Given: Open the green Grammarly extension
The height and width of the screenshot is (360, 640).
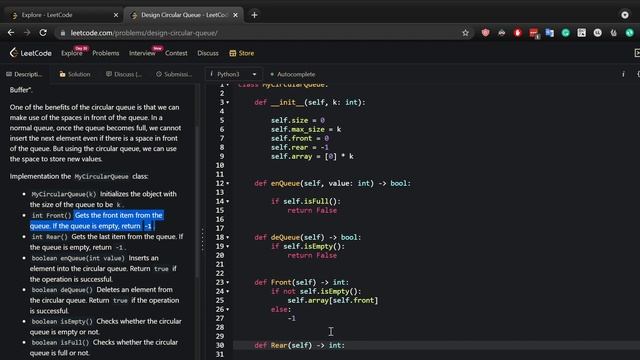Looking at the screenshot, I should (x=566, y=33).
